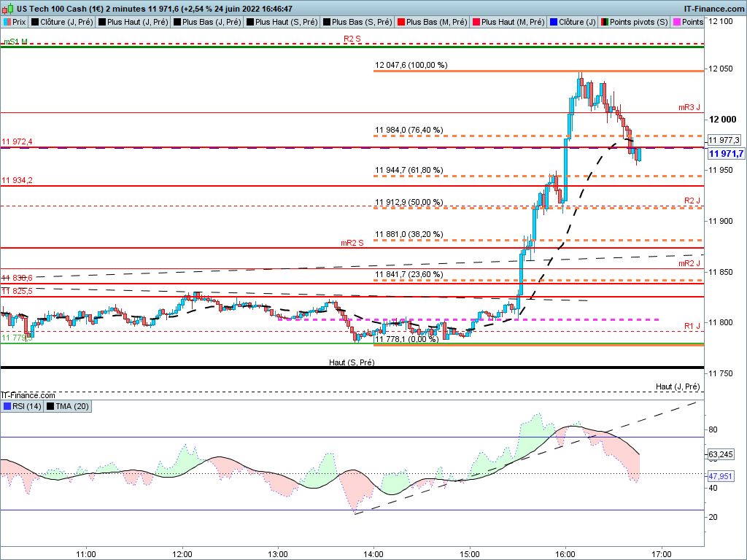Select the Fibonacci label 11 881,0 (38,20 %)
The height and width of the screenshot is (560, 747).
(409, 234)
